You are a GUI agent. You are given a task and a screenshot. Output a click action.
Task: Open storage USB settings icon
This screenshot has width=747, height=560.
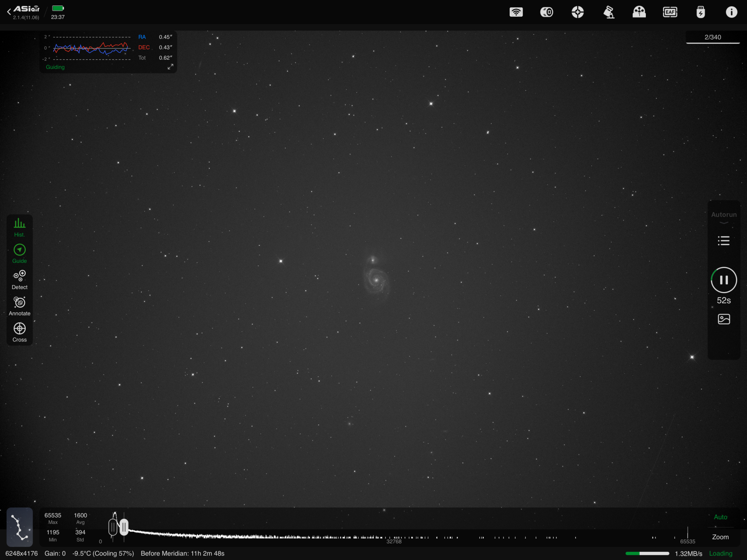[701, 12]
